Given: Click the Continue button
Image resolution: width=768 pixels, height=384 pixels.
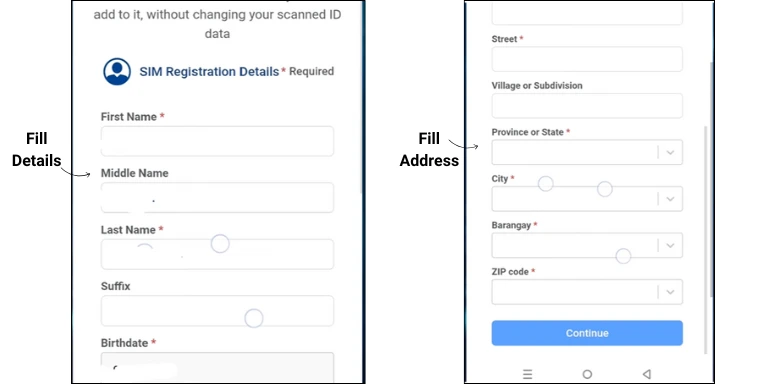Looking at the screenshot, I should 587,333.
